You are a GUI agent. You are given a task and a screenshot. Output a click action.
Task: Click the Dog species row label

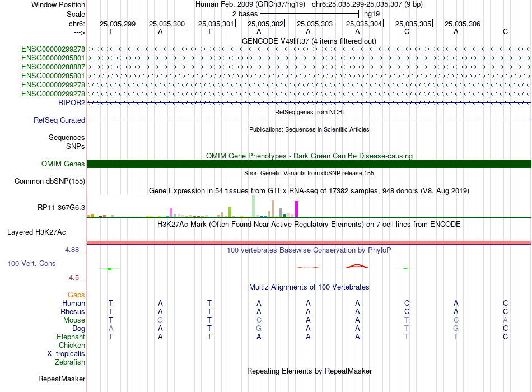(79, 329)
